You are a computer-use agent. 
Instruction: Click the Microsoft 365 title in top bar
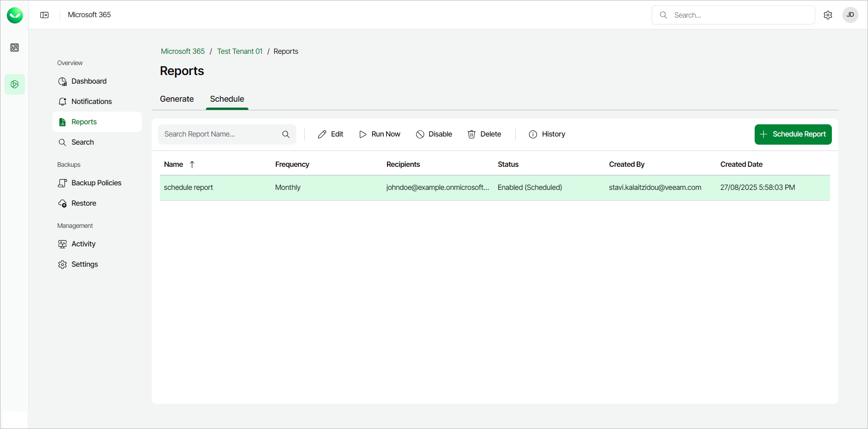coord(89,15)
